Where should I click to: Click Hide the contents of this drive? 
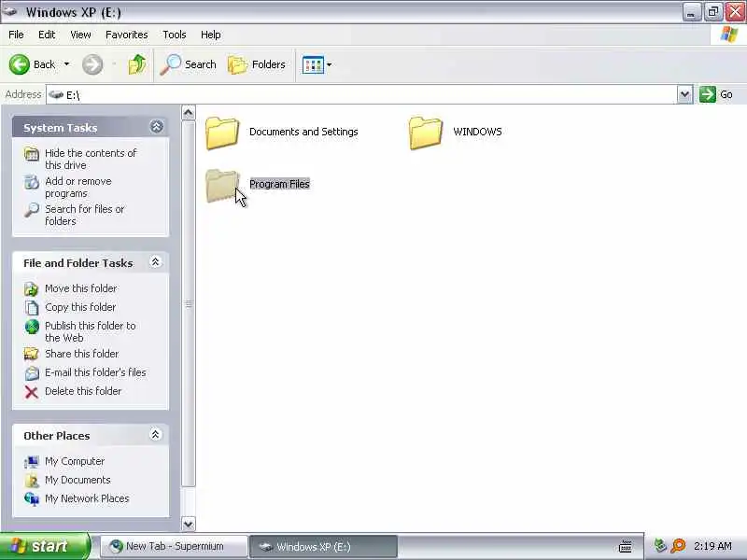[x=91, y=159]
